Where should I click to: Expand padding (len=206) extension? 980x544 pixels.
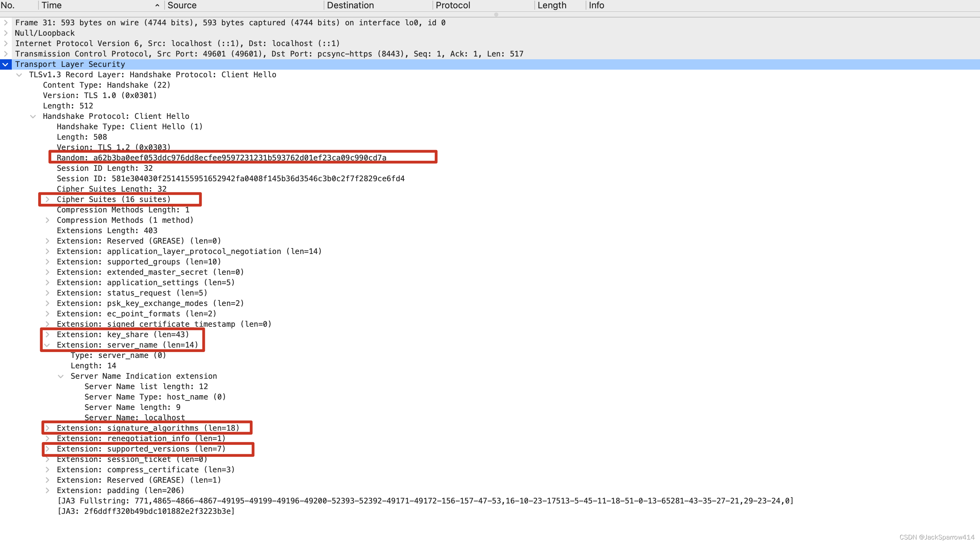click(47, 491)
